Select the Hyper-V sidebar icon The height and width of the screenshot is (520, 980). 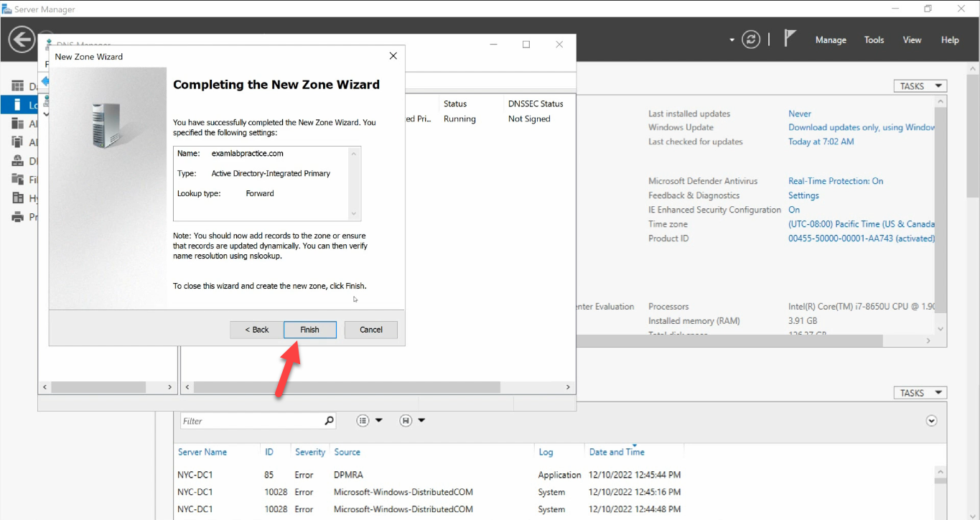[17, 198]
